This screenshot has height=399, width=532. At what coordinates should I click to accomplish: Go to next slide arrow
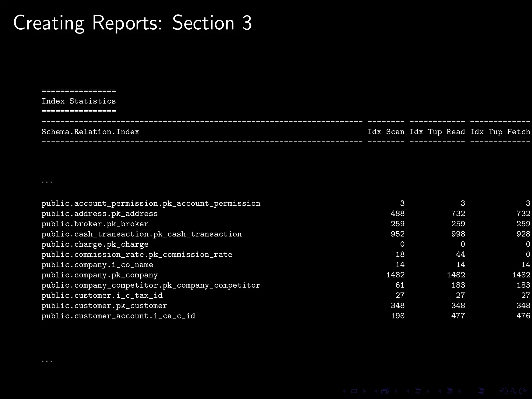pyautogui.click(x=364, y=391)
